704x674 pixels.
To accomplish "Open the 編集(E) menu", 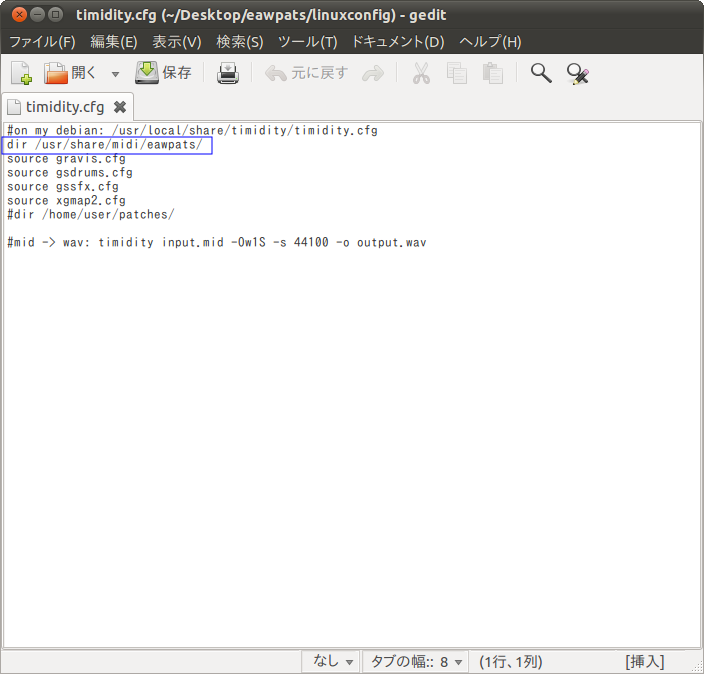I will pyautogui.click(x=114, y=42).
